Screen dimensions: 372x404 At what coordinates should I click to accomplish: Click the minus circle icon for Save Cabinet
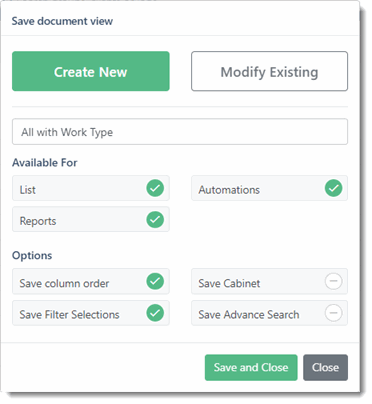(334, 281)
